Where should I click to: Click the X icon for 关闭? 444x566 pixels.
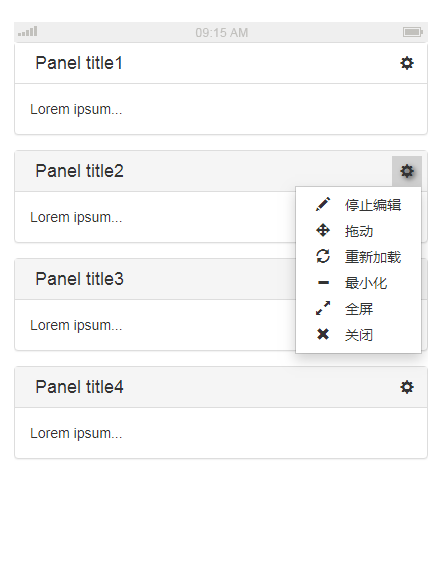(323, 334)
